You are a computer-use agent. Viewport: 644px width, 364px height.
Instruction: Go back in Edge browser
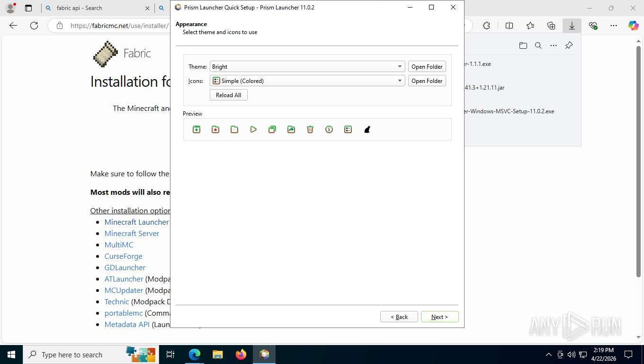tap(13, 26)
